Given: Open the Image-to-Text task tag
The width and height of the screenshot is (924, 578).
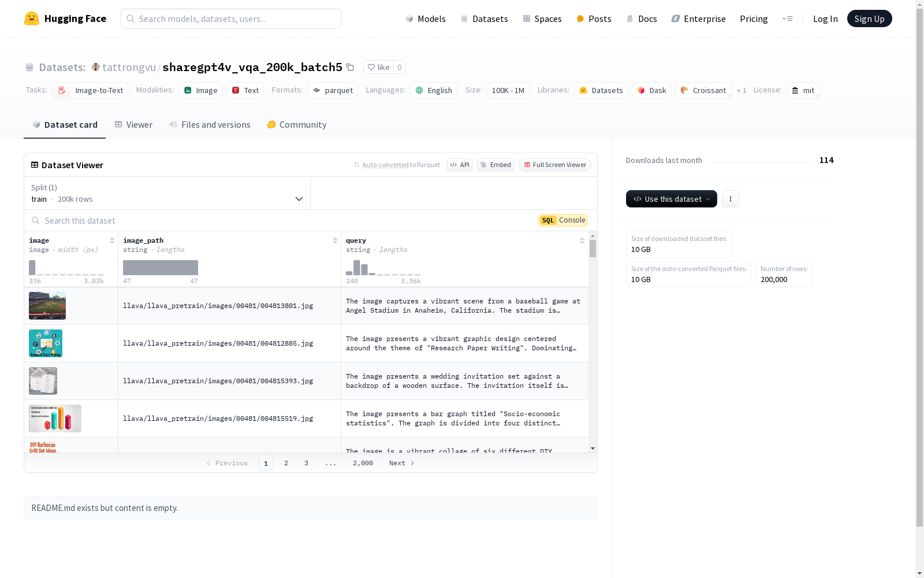Looking at the screenshot, I should pos(90,90).
